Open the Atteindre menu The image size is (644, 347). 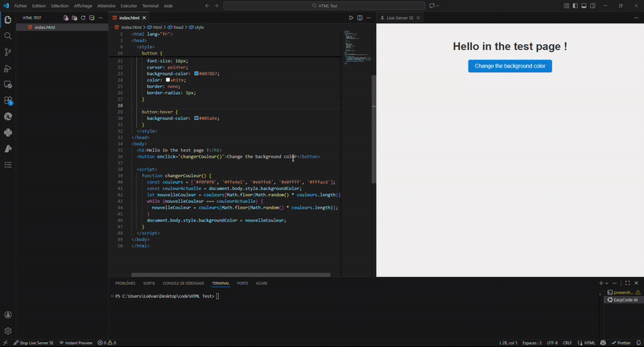(x=106, y=6)
